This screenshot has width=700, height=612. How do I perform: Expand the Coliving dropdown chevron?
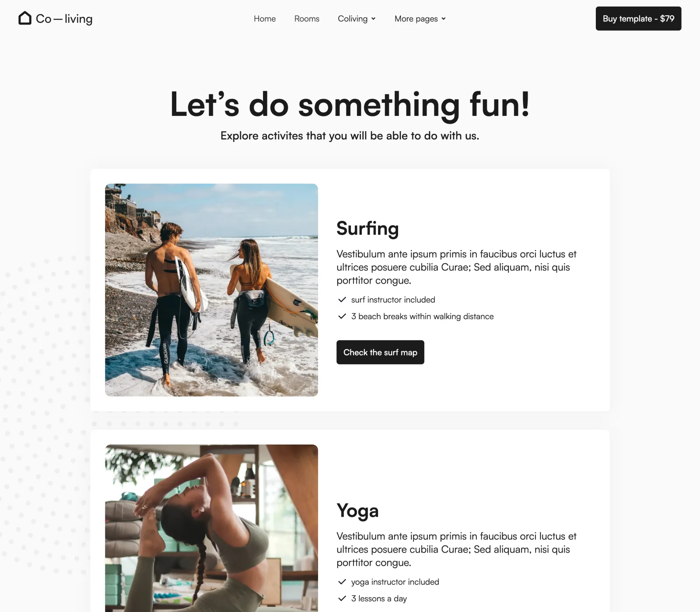click(x=373, y=19)
